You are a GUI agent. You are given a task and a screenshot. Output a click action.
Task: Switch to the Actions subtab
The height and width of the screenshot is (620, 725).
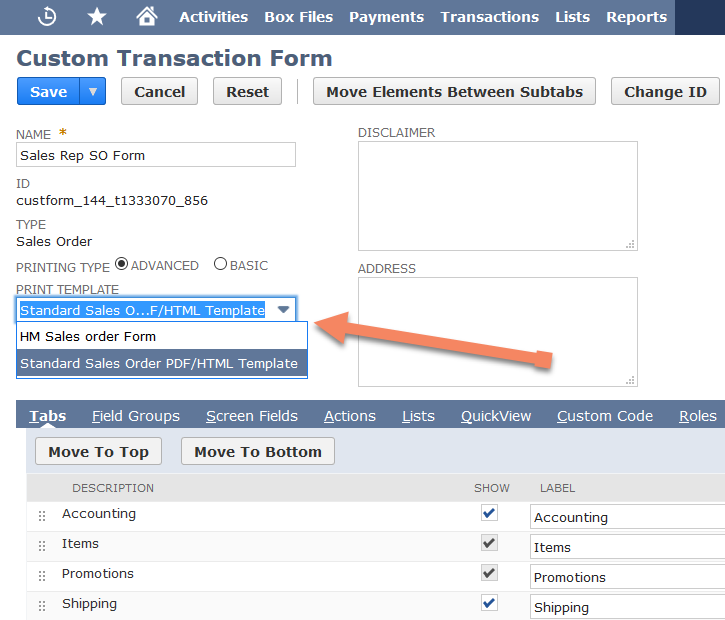coord(350,416)
